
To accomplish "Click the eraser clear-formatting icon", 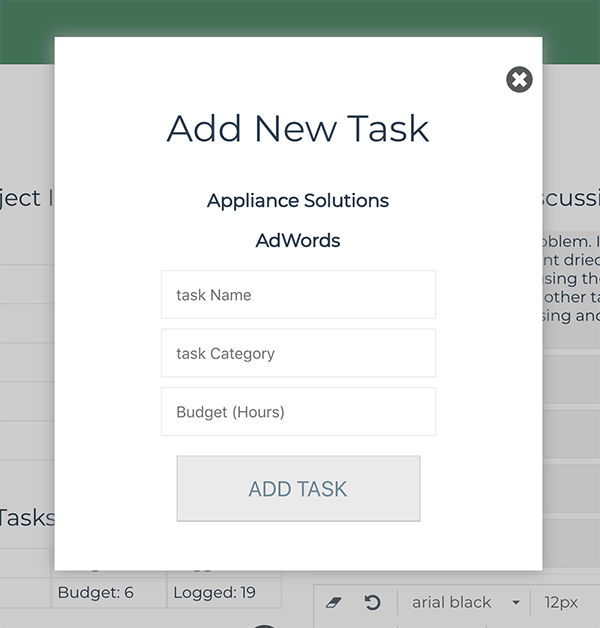I will (333, 602).
